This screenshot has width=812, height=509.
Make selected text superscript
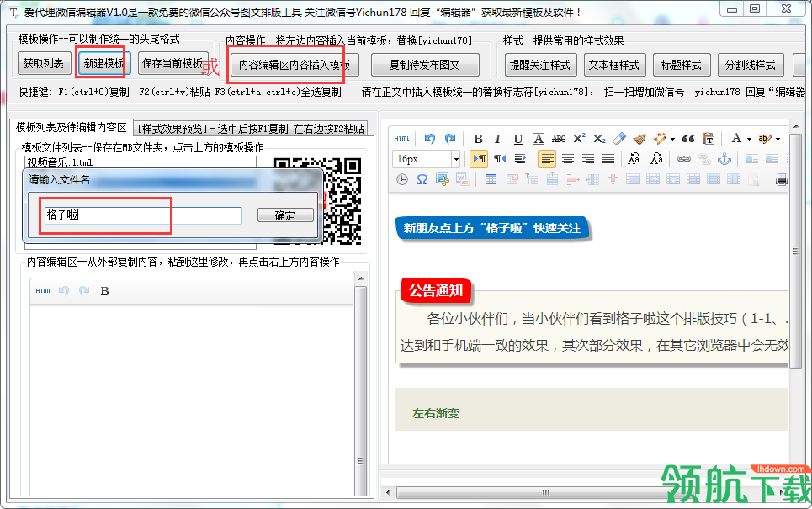click(x=579, y=139)
